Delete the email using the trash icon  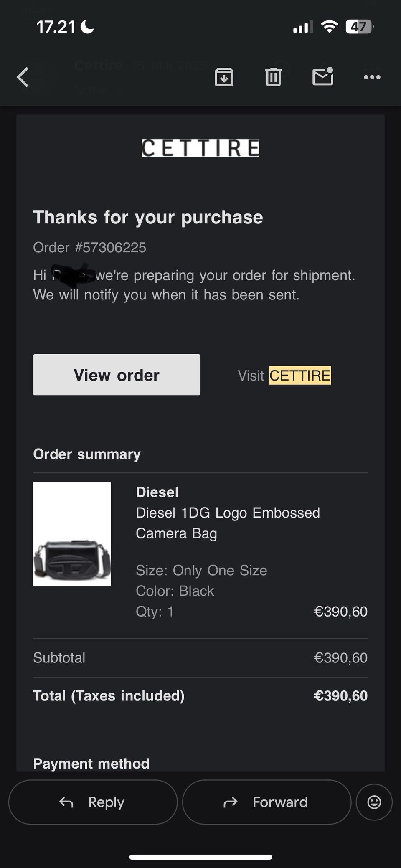[273, 77]
